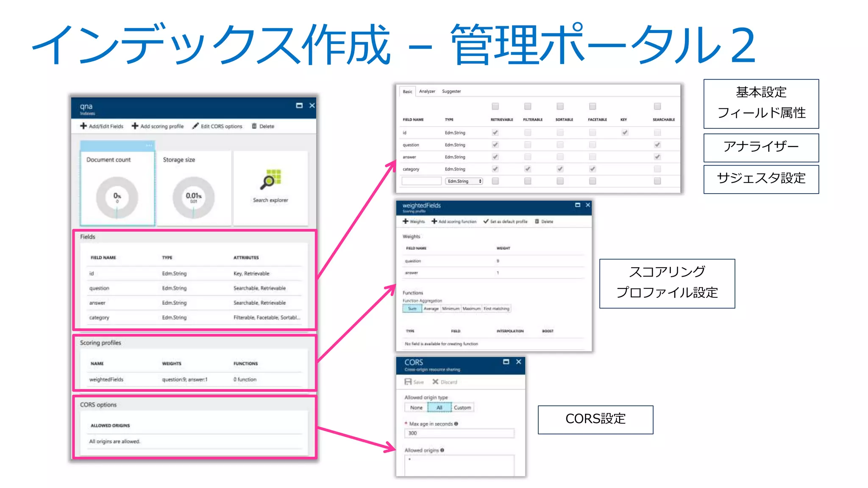Screen dimensions: 868x488
Task: Click Delete icon in weightedFields panel
Action: (x=537, y=222)
